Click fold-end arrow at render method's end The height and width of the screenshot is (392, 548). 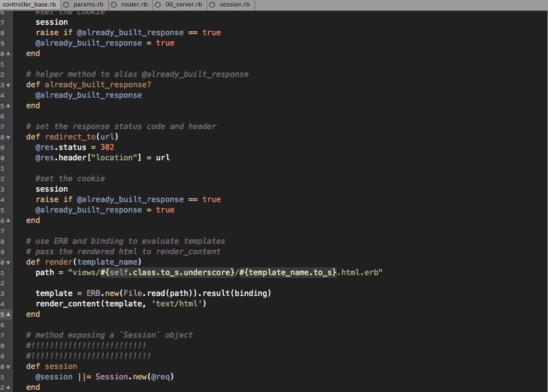(x=8, y=315)
